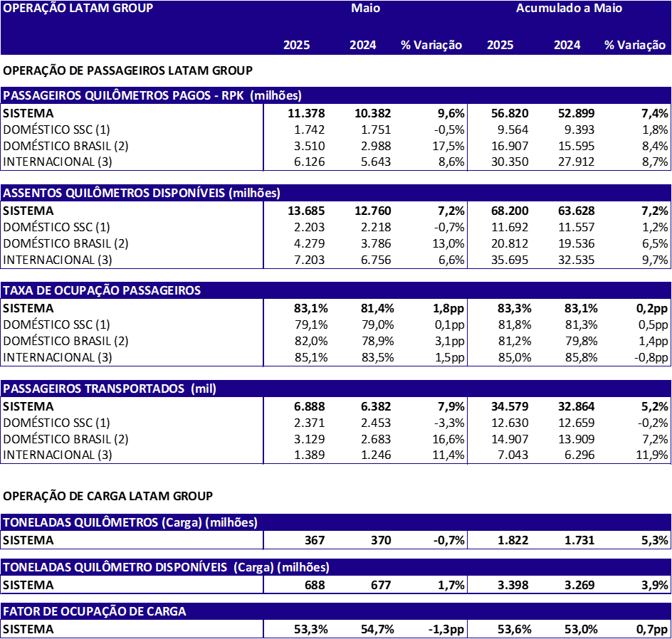Viewport: 672px width, 639px height.
Task: Select Doméstico SSC load factor 79,1%
Action: 311,325
